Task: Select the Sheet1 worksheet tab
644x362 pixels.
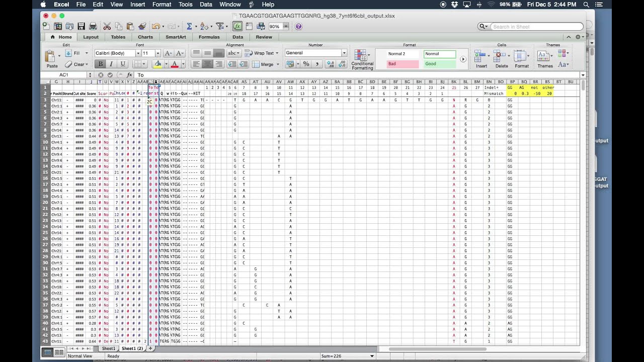Action: (109, 348)
